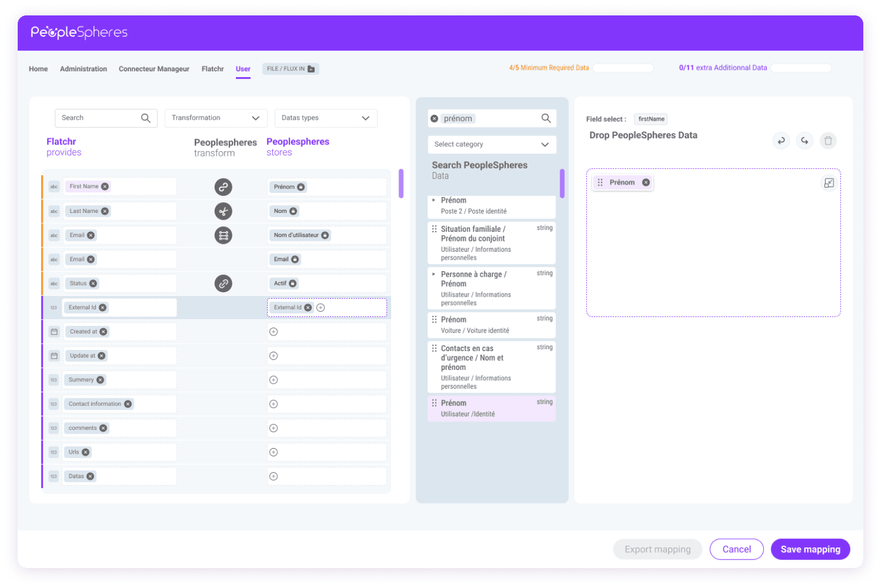Click the Nom d'utilisateur stored chip
Viewport: 881px width, 588px height.
[301, 235]
